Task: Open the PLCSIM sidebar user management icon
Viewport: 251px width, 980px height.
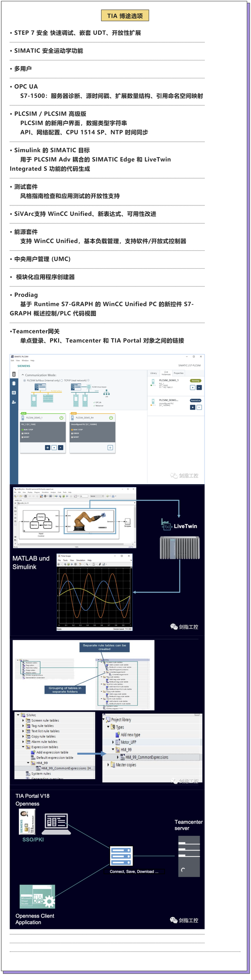Action: point(14,402)
